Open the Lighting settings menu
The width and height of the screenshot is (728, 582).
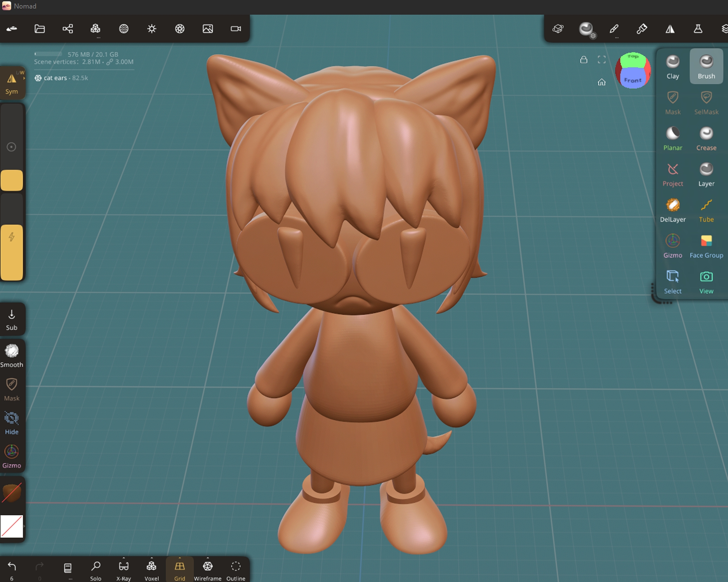(152, 29)
